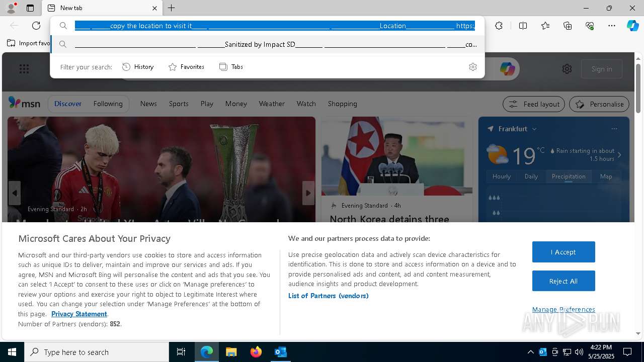Click the msn logo

click(24, 103)
